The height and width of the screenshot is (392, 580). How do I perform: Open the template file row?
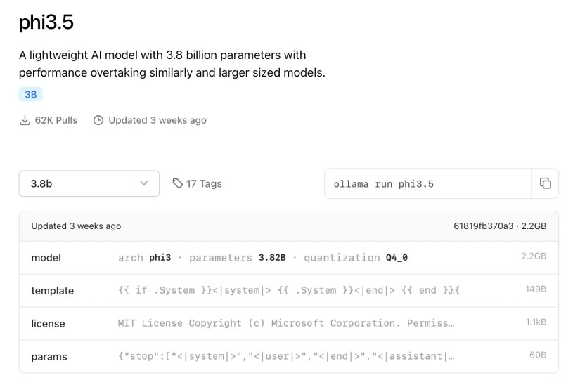pyautogui.click(x=52, y=291)
